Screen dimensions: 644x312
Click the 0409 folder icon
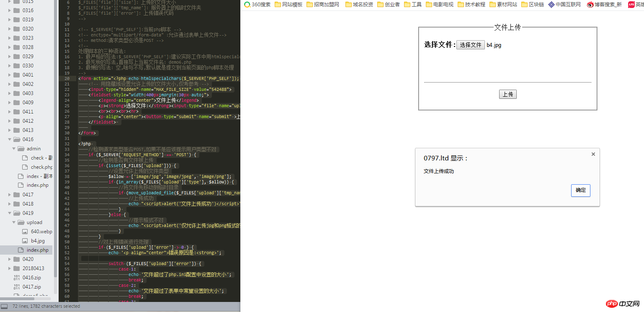click(x=17, y=103)
